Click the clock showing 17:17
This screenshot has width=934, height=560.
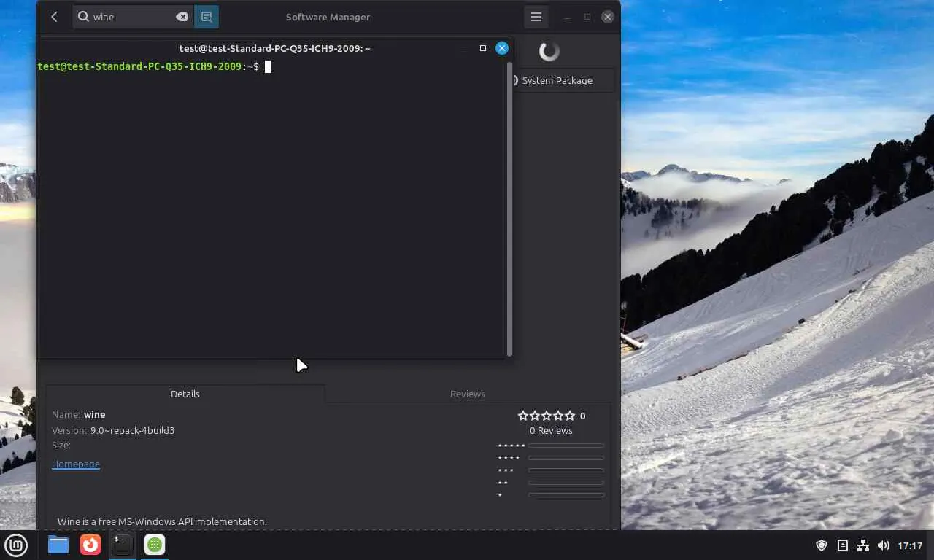(910, 545)
